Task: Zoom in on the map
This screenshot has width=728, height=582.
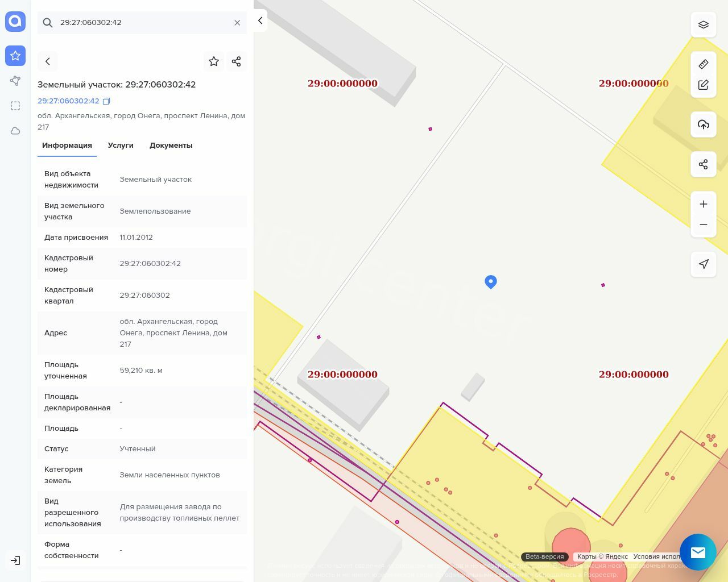Action: pyautogui.click(x=704, y=204)
